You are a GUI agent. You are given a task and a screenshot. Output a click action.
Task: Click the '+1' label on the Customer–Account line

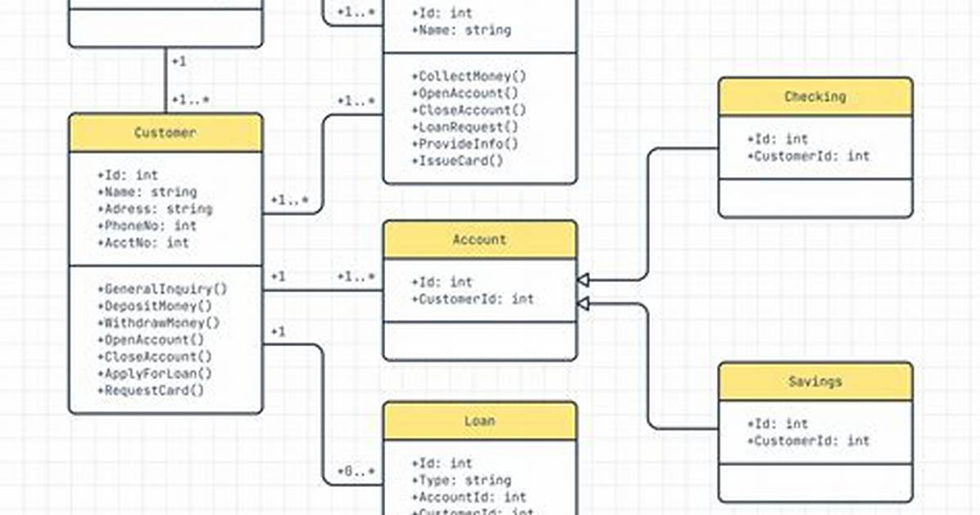click(x=278, y=276)
